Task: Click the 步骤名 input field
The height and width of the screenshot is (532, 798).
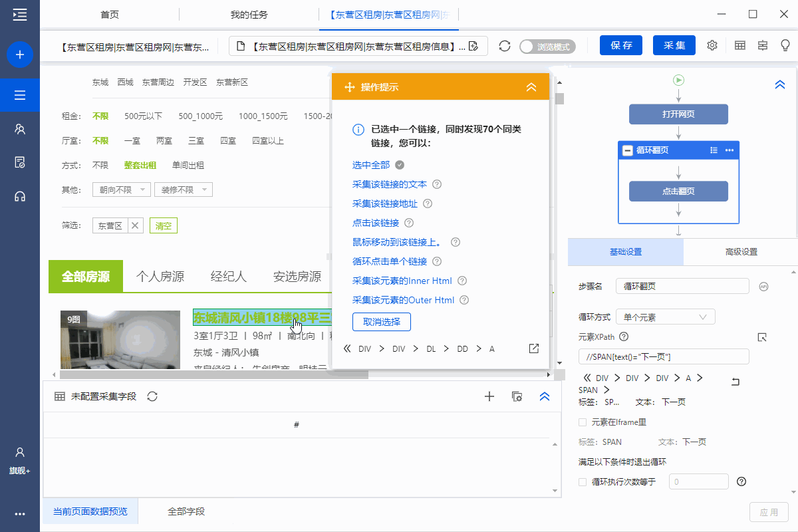Action: [x=682, y=287]
